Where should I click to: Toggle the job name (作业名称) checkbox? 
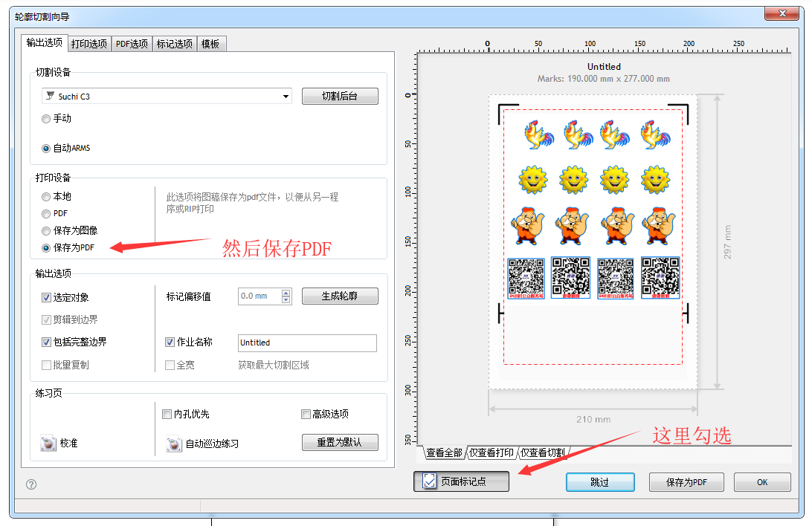(x=170, y=342)
